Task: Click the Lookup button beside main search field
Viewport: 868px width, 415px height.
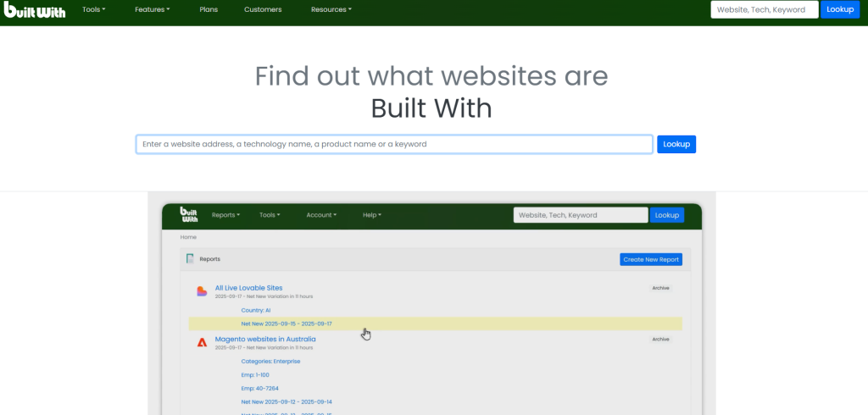Action: (676, 145)
